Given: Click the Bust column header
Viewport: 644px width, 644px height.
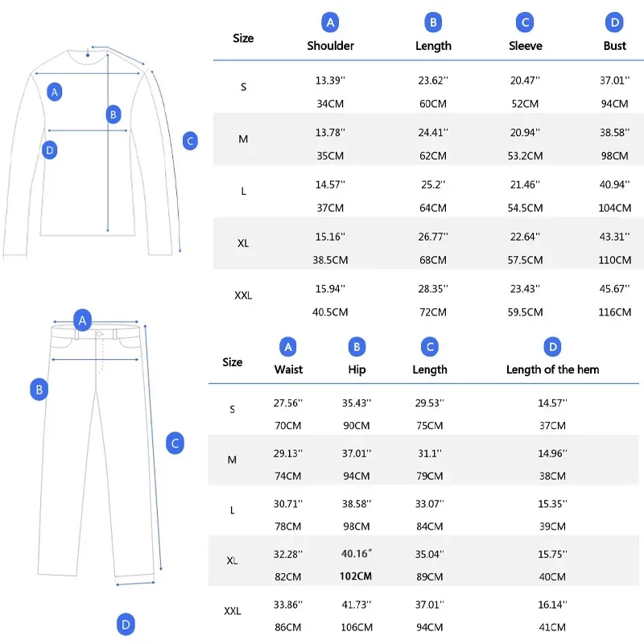Looking at the screenshot, I should pos(614,46).
